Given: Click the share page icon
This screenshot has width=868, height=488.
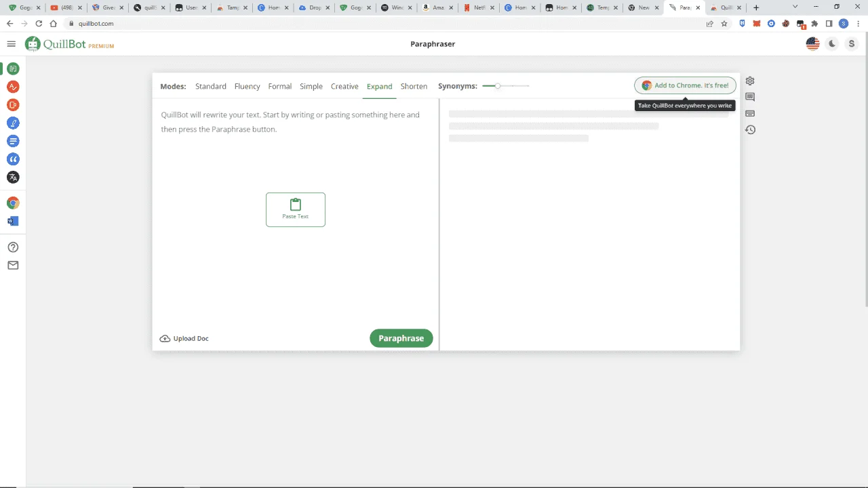Looking at the screenshot, I should [710, 23].
